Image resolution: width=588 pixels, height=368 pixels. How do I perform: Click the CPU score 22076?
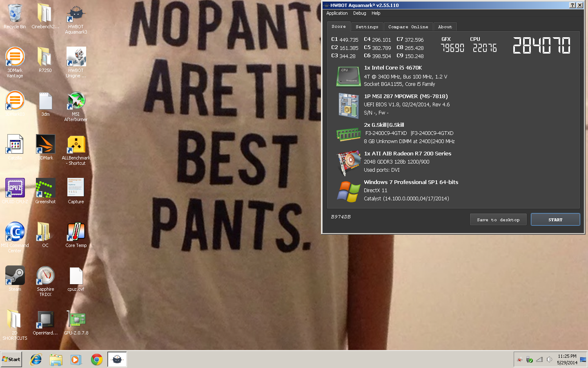point(485,48)
